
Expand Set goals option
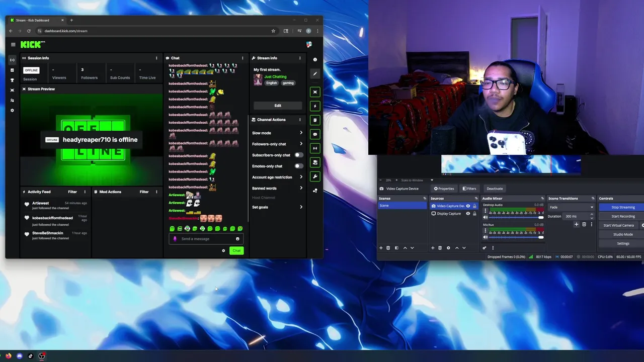click(x=301, y=207)
